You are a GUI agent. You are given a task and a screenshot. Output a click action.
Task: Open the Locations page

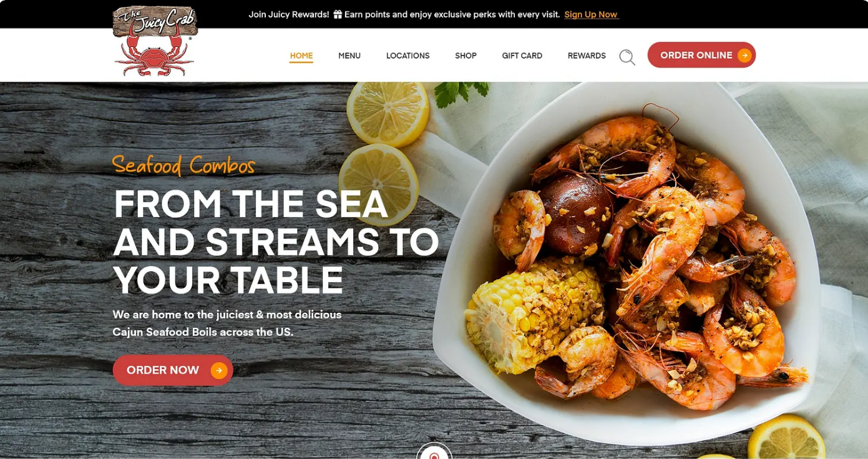click(x=407, y=56)
